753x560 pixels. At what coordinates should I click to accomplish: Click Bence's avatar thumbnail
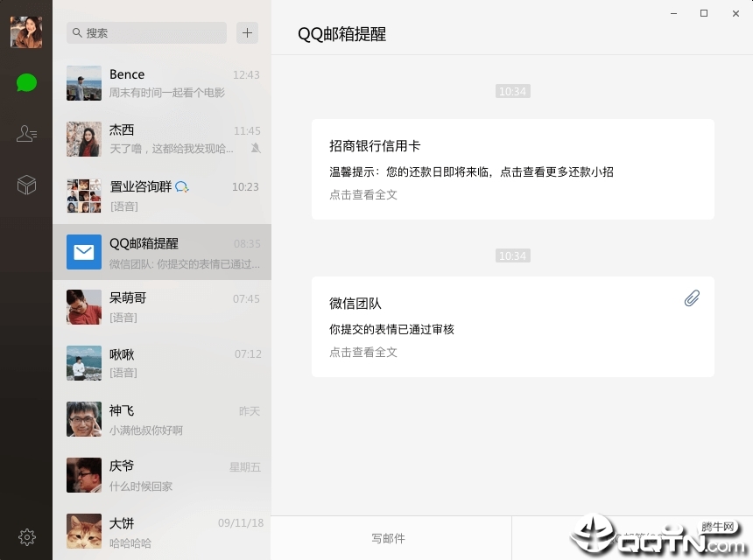(x=84, y=83)
